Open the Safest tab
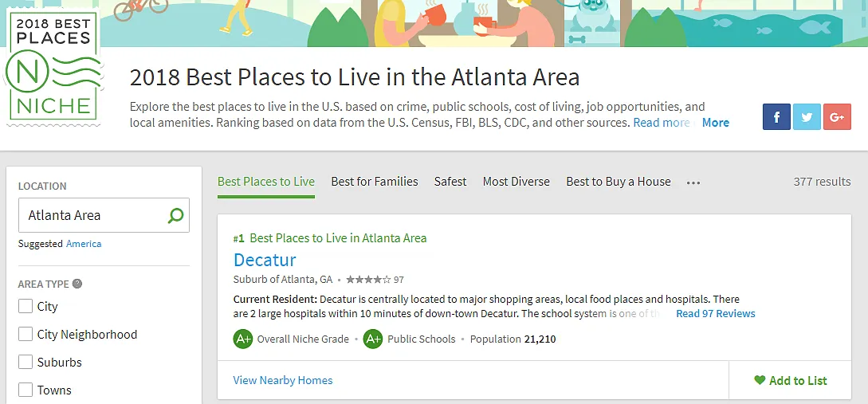 tap(450, 182)
